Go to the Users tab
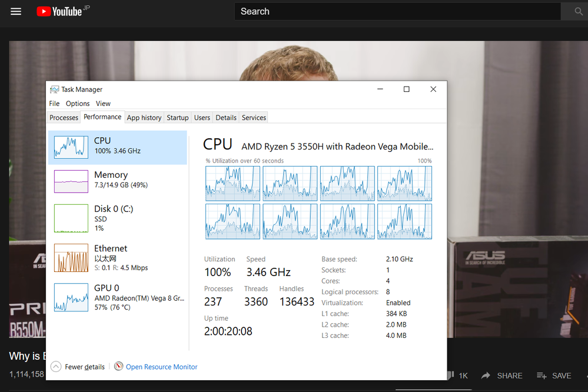This screenshot has width=588, height=392. pos(202,117)
